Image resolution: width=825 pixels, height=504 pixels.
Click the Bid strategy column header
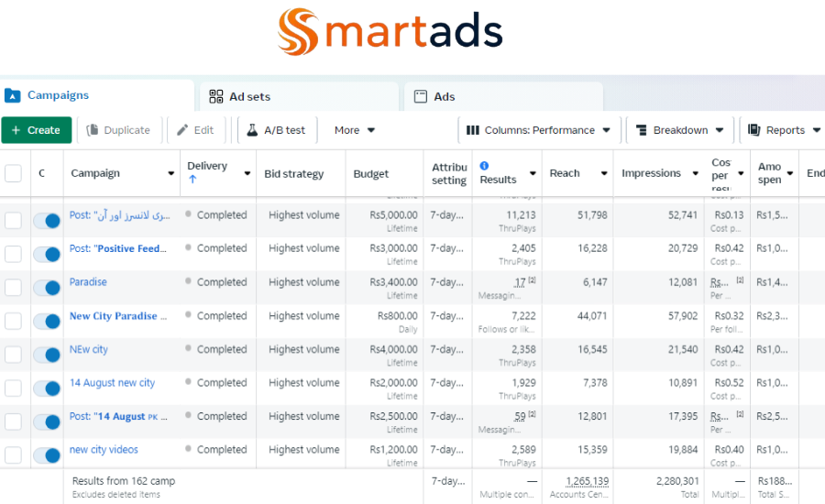(293, 173)
